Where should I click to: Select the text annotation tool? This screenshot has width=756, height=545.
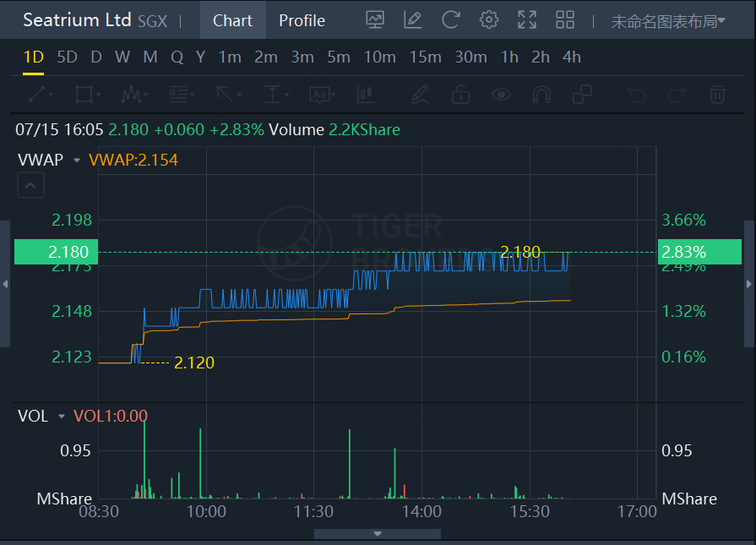[319, 95]
